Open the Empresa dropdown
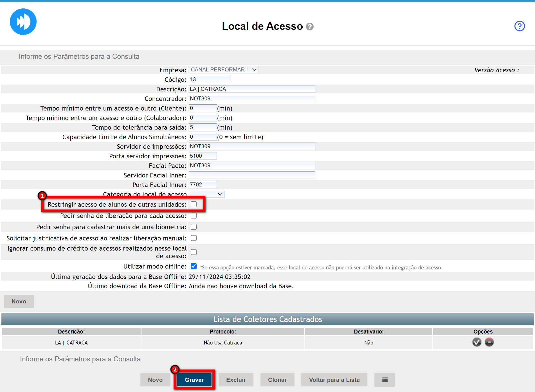This screenshot has width=535, height=392. click(x=223, y=70)
